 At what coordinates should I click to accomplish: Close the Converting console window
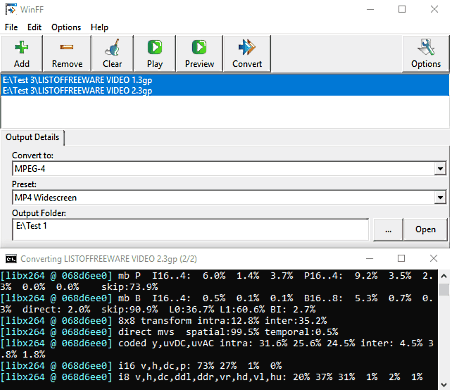point(433,259)
